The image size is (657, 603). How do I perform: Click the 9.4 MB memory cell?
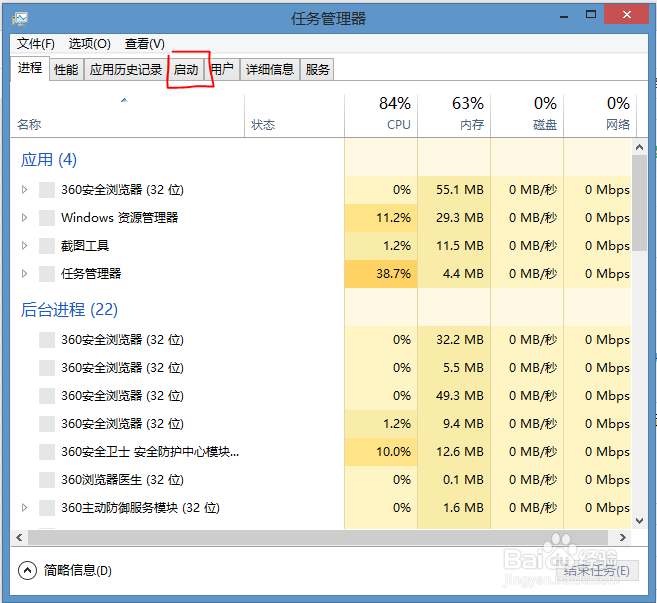[x=454, y=424]
